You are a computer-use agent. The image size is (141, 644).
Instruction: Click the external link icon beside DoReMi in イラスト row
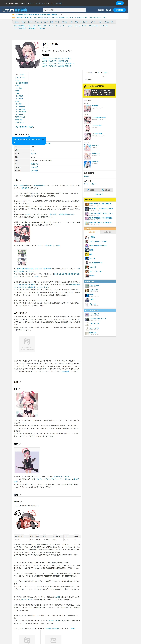point(37,171)
